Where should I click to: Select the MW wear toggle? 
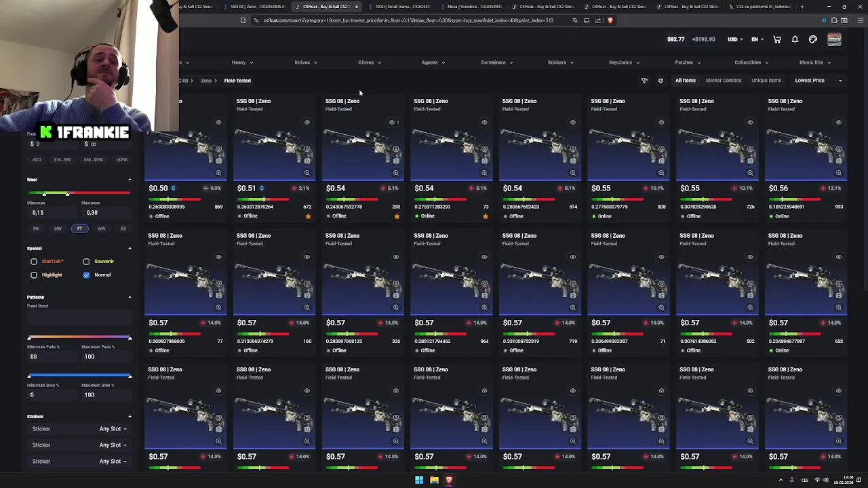[58, 229]
